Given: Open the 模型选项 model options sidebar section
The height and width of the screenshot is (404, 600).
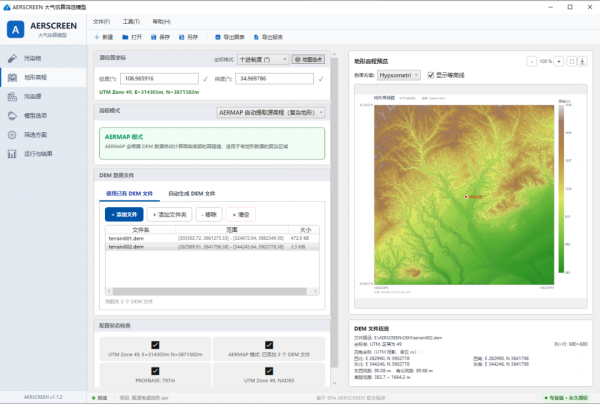Looking at the screenshot, I should click(x=43, y=116).
